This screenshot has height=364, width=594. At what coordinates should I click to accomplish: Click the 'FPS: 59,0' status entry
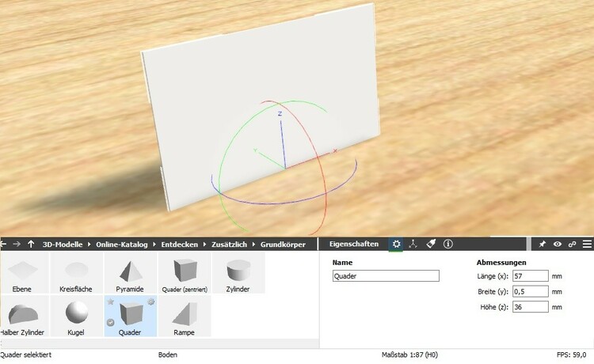(571, 355)
